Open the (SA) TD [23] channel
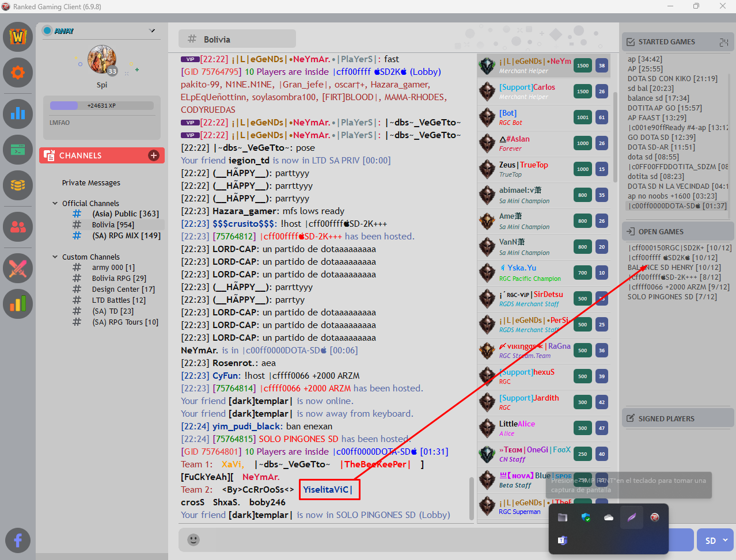The width and height of the screenshot is (736, 560). (113, 311)
